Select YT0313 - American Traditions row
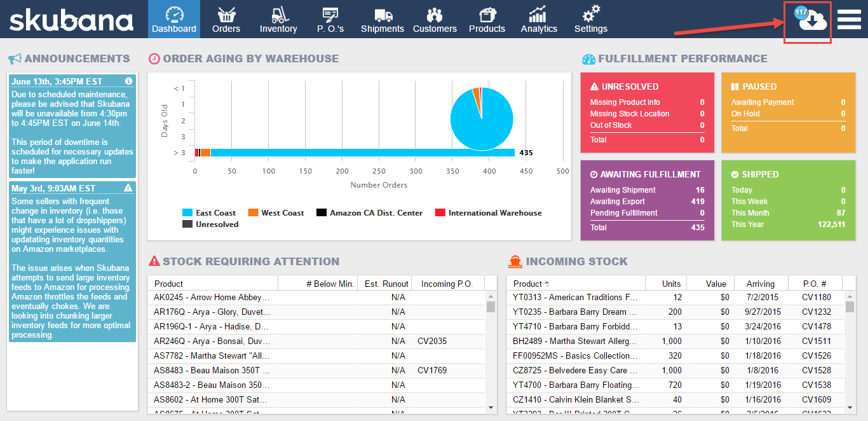 (675, 297)
